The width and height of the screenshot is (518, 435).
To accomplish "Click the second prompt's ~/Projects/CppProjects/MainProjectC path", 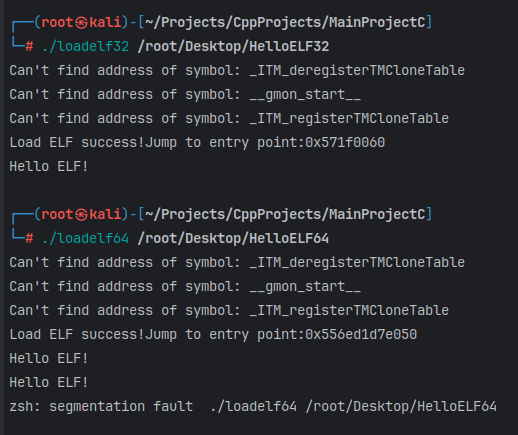I will pyautogui.click(x=285, y=214).
